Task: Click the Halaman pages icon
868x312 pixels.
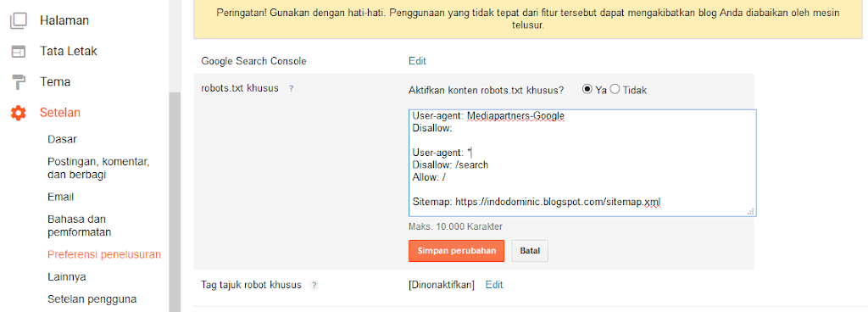Action: [x=19, y=21]
